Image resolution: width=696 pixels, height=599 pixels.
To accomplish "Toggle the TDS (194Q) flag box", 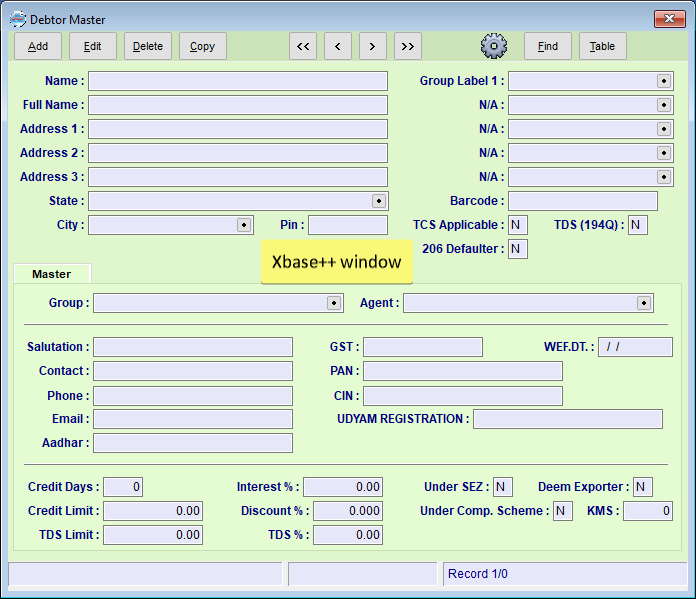I will tap(637, 225).
